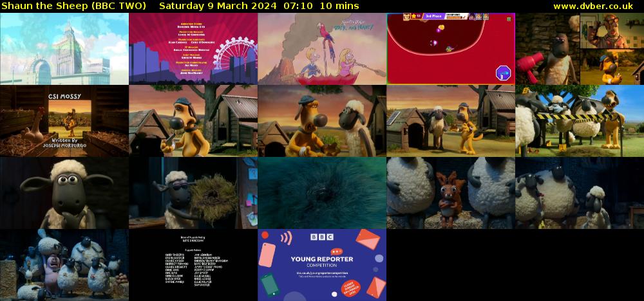Image resolution: width=644 pixels, height=301 pixels.
Task: Select the BBC Young Reporter Competition thumbnail
Action: pyautogui.click(x=322, y=265)
